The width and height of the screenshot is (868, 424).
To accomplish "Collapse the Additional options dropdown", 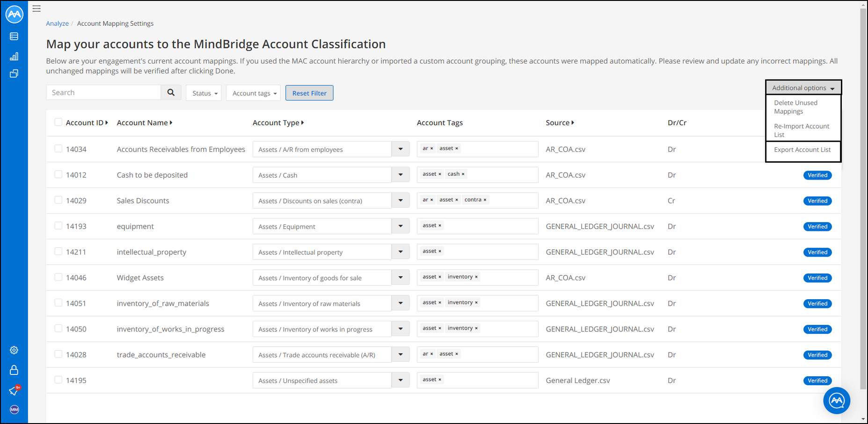I will coord(803,88).
